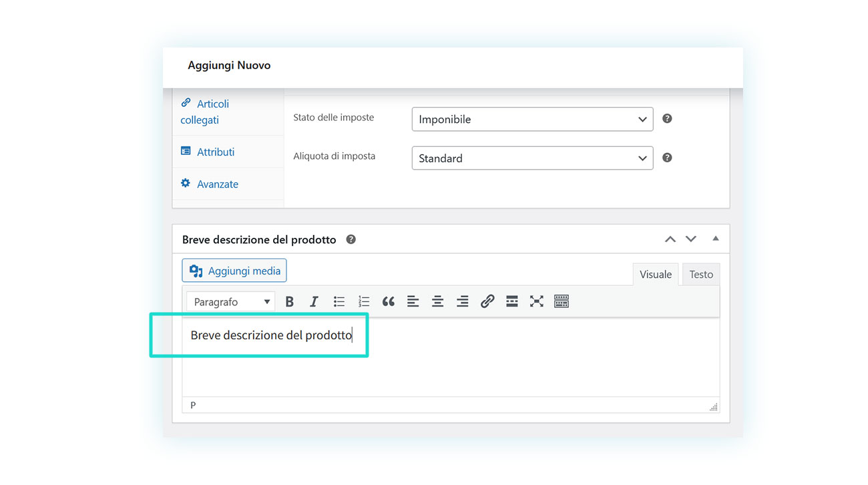Screen dimensions: 868x485
Task: Enable fullscreen distraction-free writing mode
Action: [536, 302]
